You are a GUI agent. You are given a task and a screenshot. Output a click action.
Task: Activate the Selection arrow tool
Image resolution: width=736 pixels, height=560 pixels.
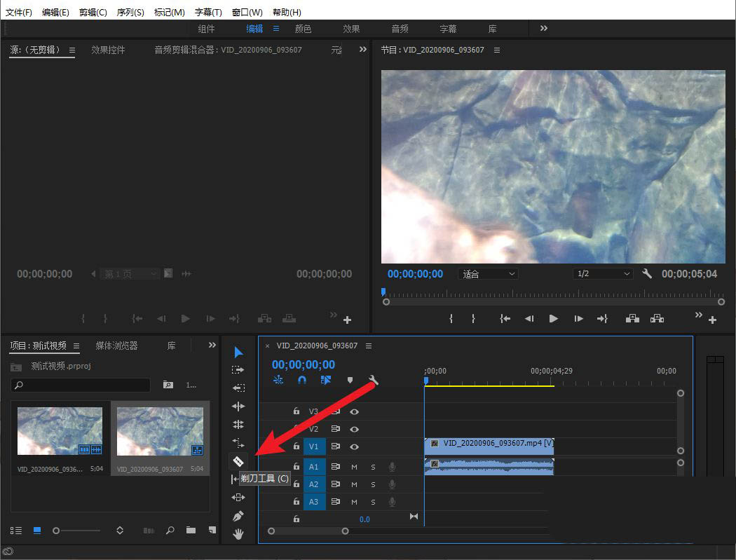pyautogui.click(x=238, y=352)
